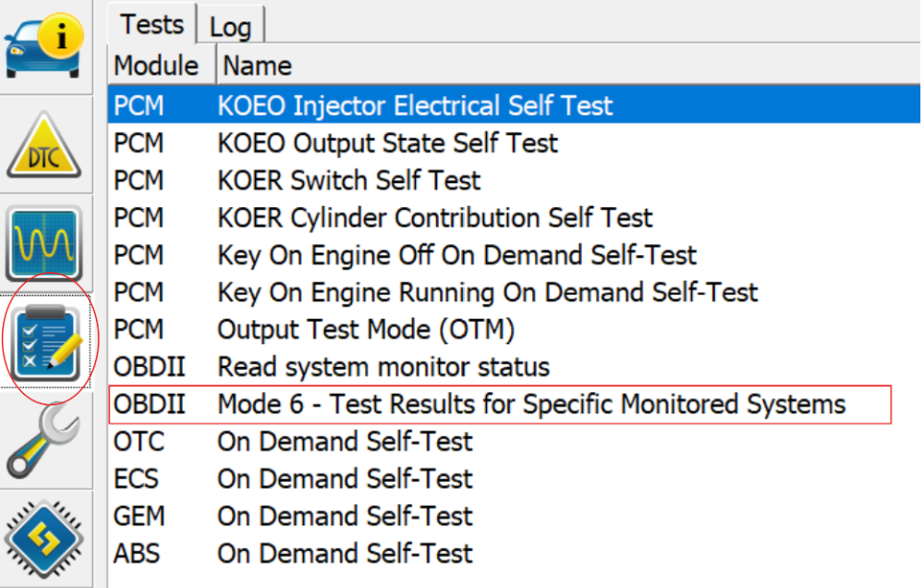Select Key On Engine Off On Demand Self-Test
This screenshot has width=924, height=588.
tap(514, 255)
